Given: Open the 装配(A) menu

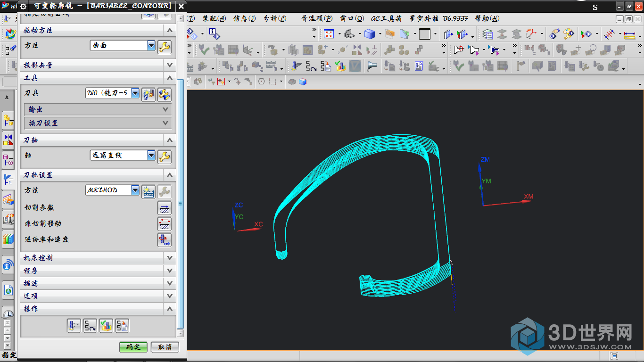Looking at the screenshot, I should coord(215,18).
